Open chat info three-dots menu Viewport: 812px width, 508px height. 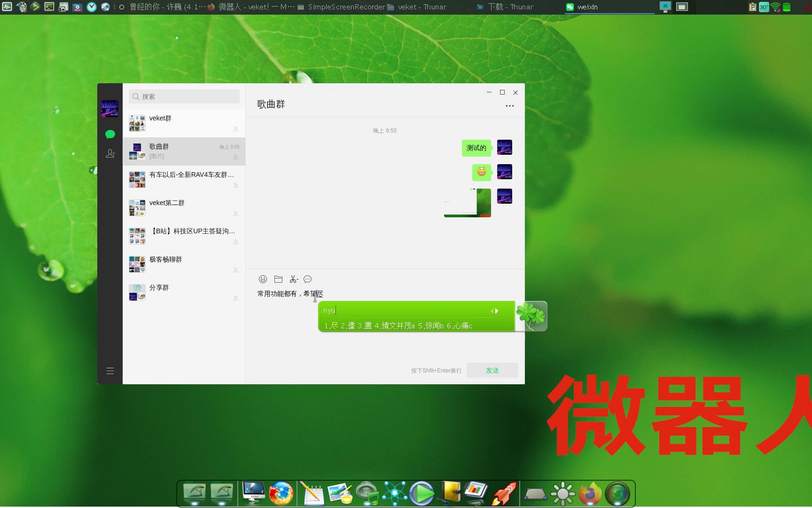click(509, 106)
